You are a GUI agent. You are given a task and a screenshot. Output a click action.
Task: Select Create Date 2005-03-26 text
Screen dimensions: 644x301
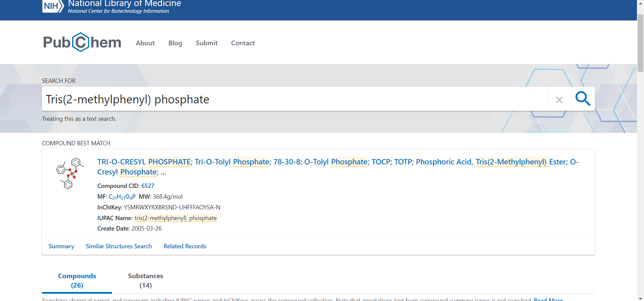[x=147, y=229]
